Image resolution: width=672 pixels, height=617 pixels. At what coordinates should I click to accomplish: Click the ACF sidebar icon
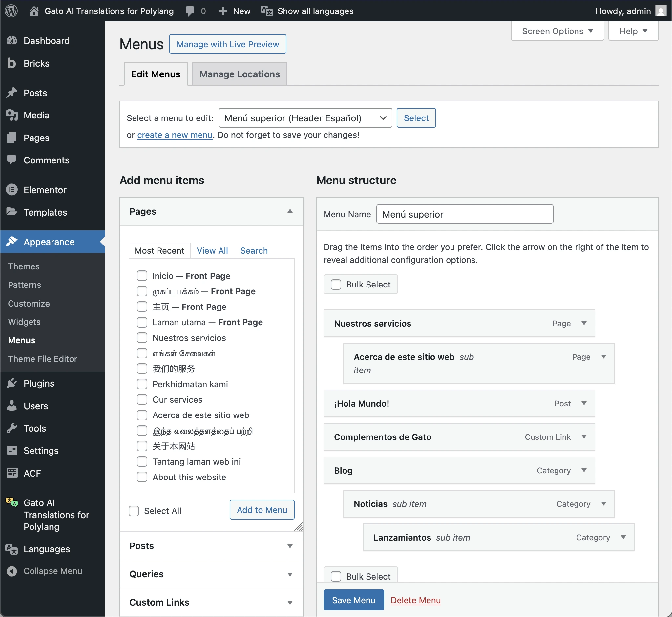coord(12,473)
